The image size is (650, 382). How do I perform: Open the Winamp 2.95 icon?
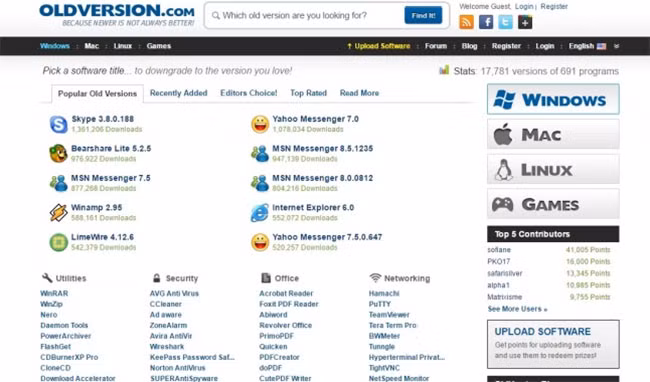pos(58,213)
